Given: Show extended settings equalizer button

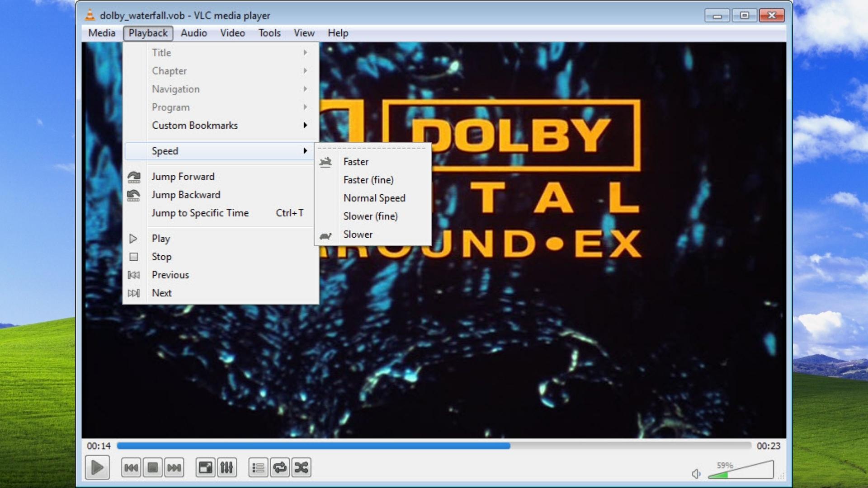Looking at the screenshot, I should pos(227,468).
